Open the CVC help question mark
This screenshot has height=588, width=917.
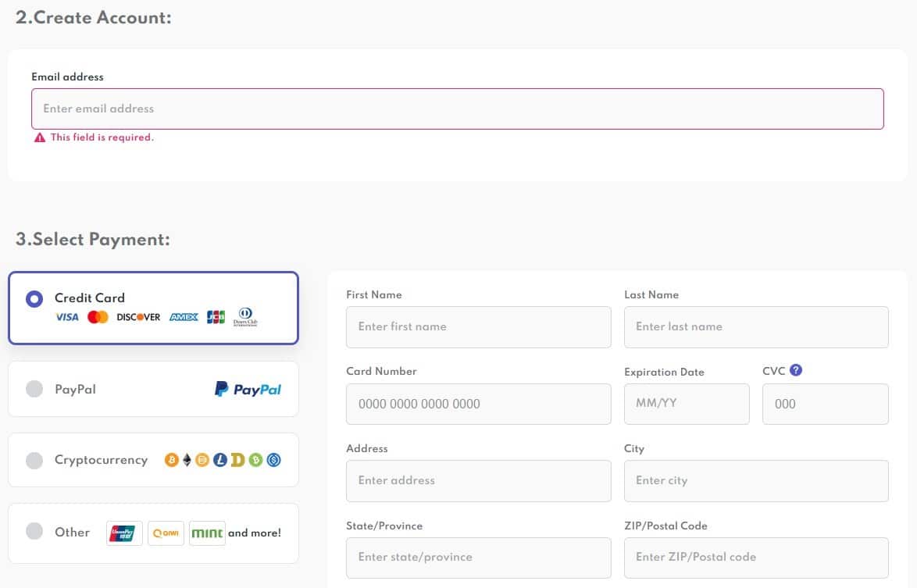796,370
